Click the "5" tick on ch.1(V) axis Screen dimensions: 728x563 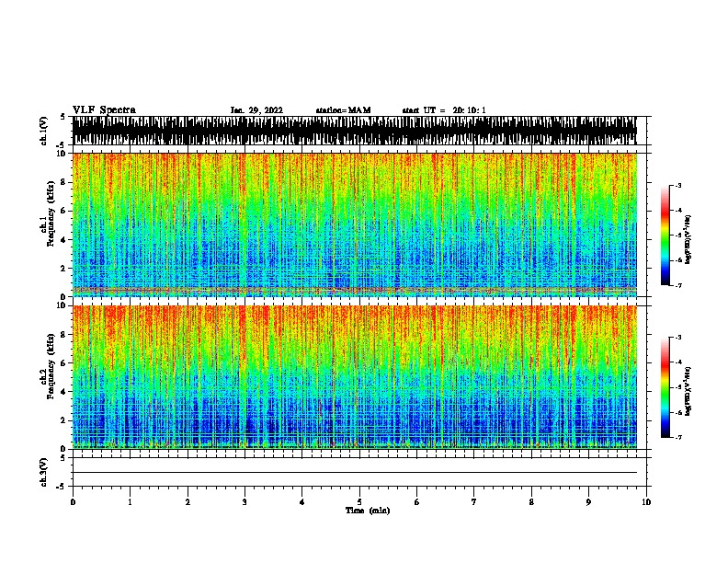tap(63, 117)
